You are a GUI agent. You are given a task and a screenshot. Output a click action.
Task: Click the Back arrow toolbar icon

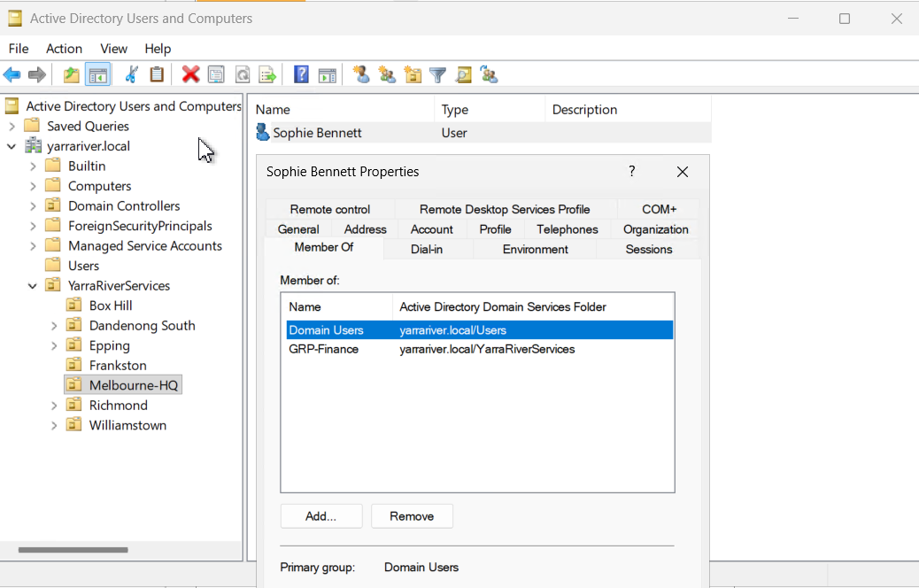click(12, 74)
